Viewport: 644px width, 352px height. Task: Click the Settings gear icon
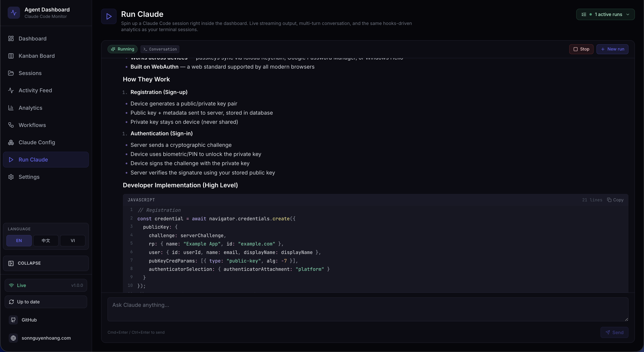11,177
